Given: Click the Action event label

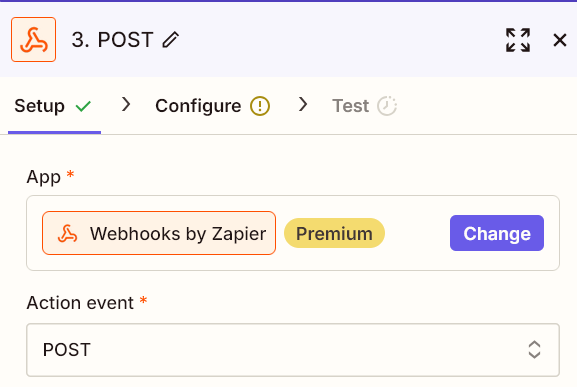Looking at the screenshot, I should tap(80, 303).
